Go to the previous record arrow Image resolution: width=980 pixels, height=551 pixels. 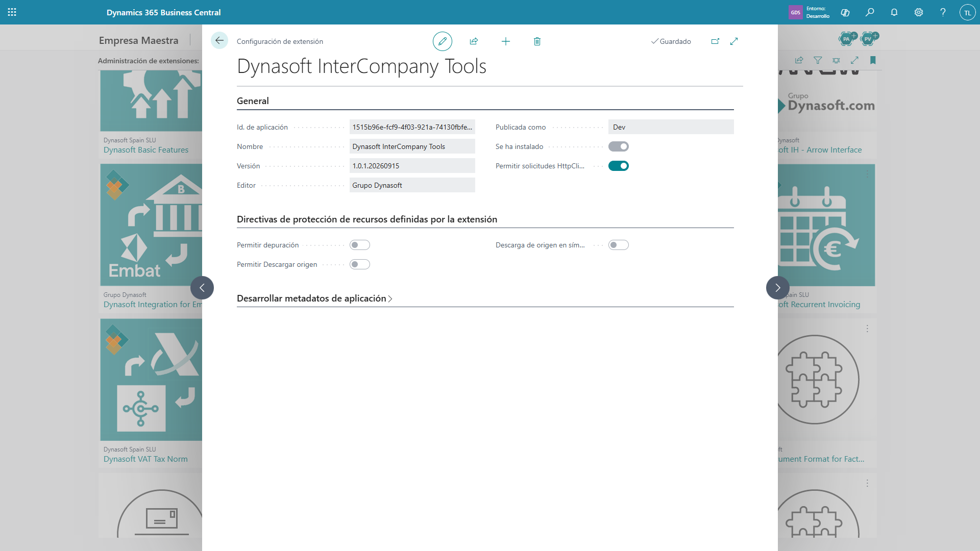pyautogui.click(x=202, y=288)
